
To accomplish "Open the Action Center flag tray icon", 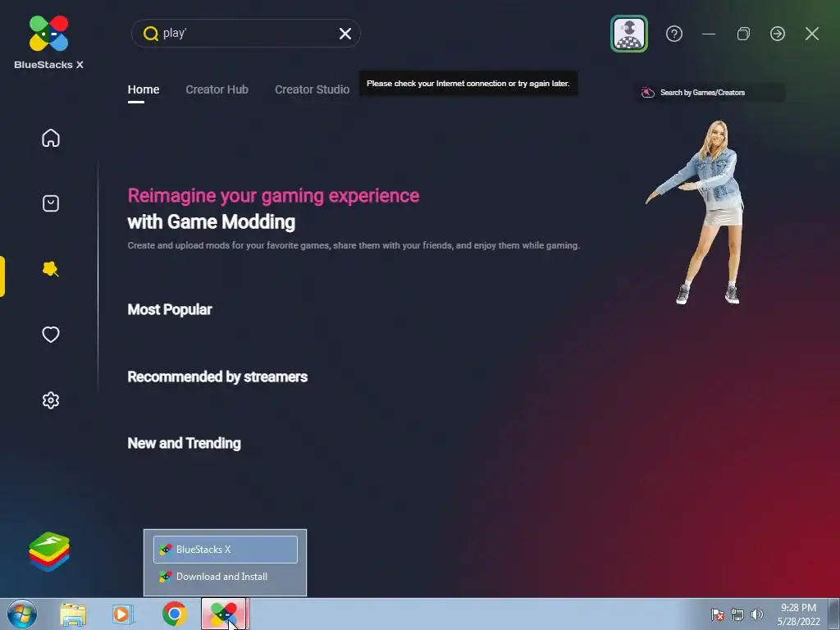I will point(717,614).
